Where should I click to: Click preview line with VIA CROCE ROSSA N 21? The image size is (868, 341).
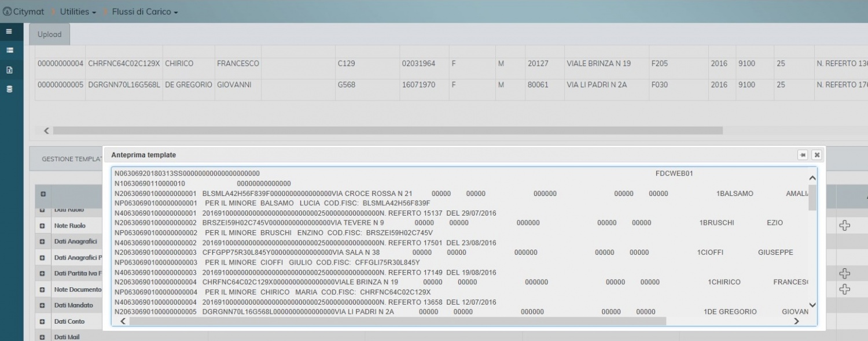461,194
